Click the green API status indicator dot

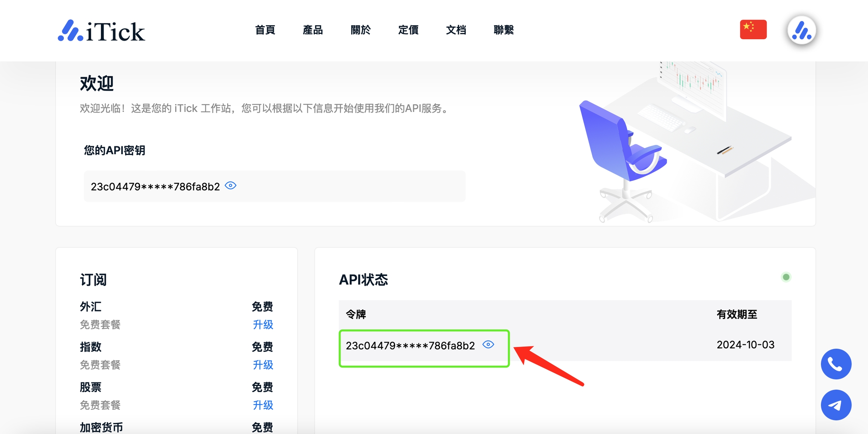786,277
